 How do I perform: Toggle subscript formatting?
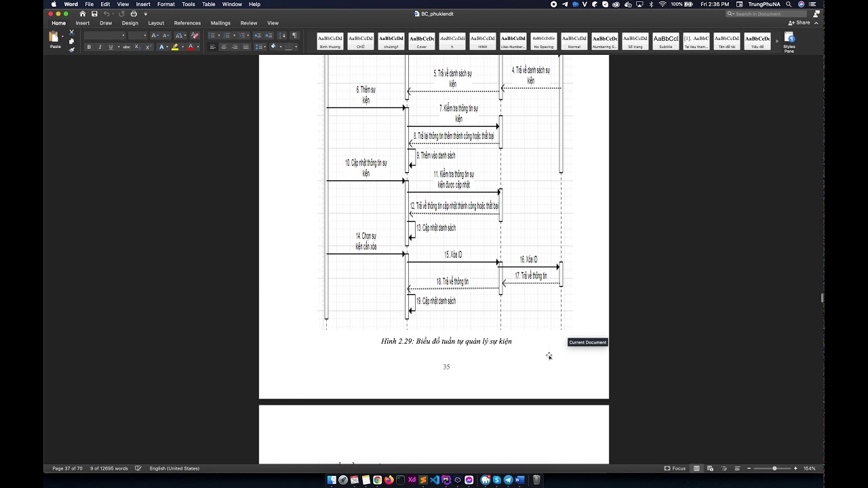[138, 47]
